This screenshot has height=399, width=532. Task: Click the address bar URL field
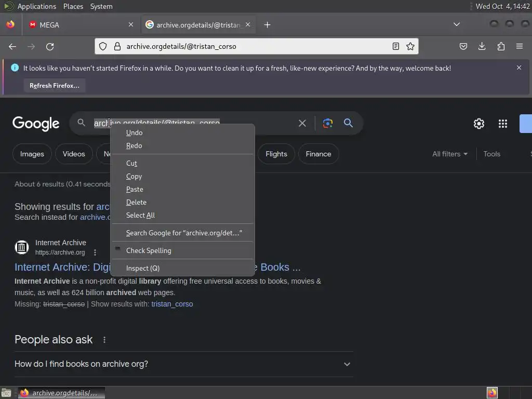[256, 46]
